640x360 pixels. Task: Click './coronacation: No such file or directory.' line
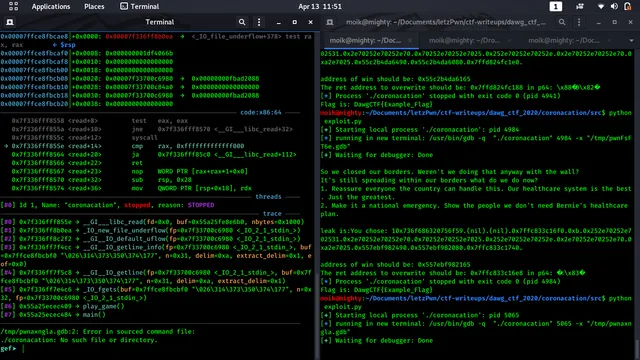pos(79,340)
